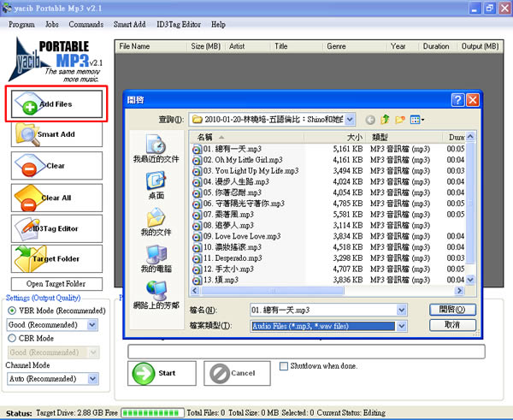Toggle Shutdown when done checkbox

(x=284, y=366)
